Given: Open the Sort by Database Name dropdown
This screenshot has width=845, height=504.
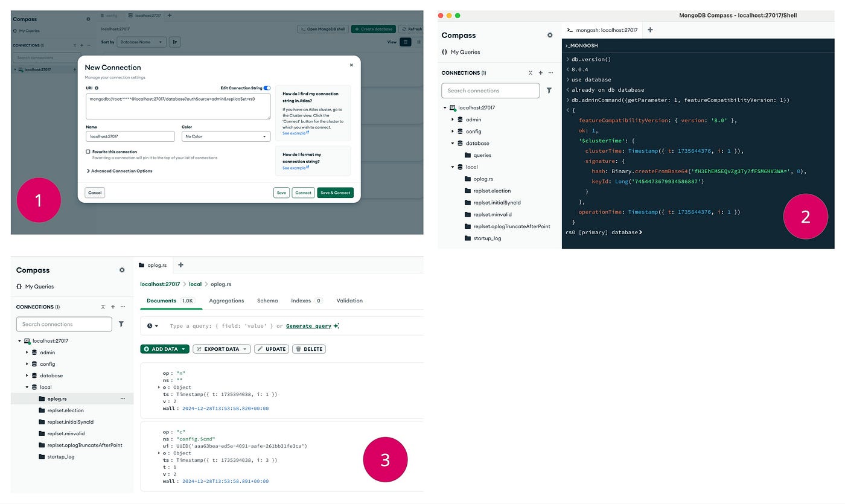Looking at the screenshot, I should 142,42.
